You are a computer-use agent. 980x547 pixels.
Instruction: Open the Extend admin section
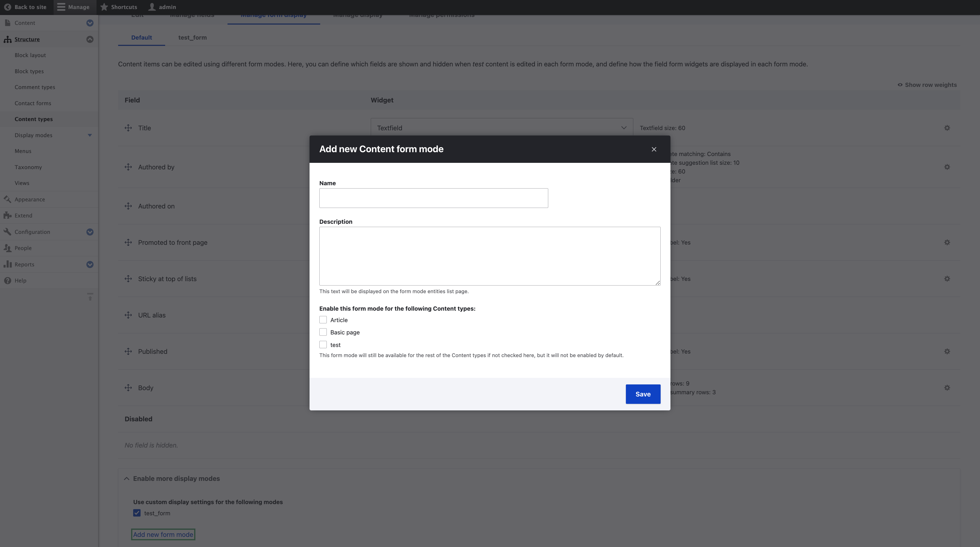pyautogui.click(x=8, y=215)
